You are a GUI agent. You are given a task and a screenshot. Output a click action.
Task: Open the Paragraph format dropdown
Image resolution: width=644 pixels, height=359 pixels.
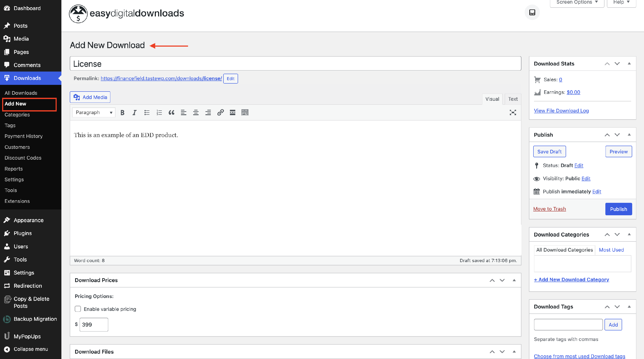(x=94, y=113)
